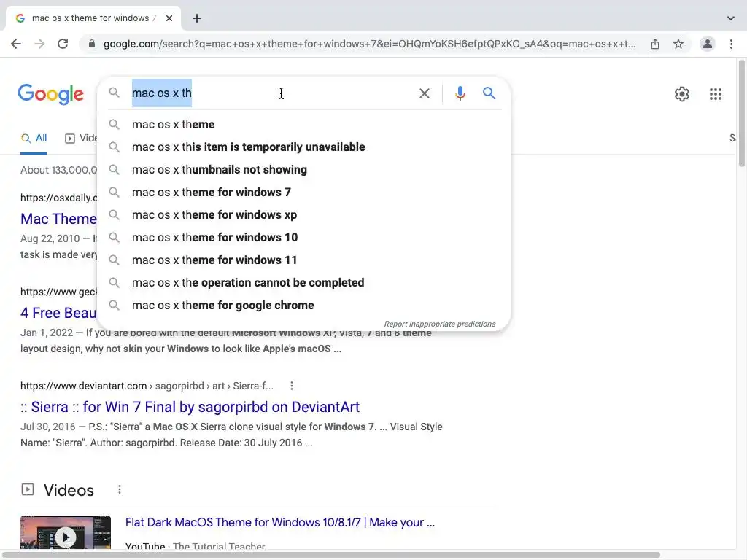
Task: Submit search with blue magnifier
Action: tap(489, 93)
